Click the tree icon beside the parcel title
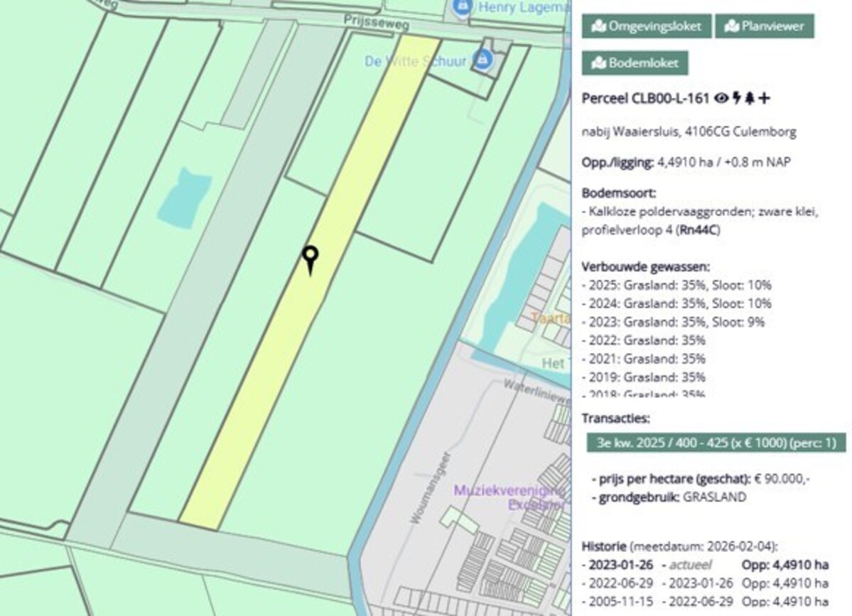Screen dimensions: 852x616 pyautogui.click(x=749, y=98)
